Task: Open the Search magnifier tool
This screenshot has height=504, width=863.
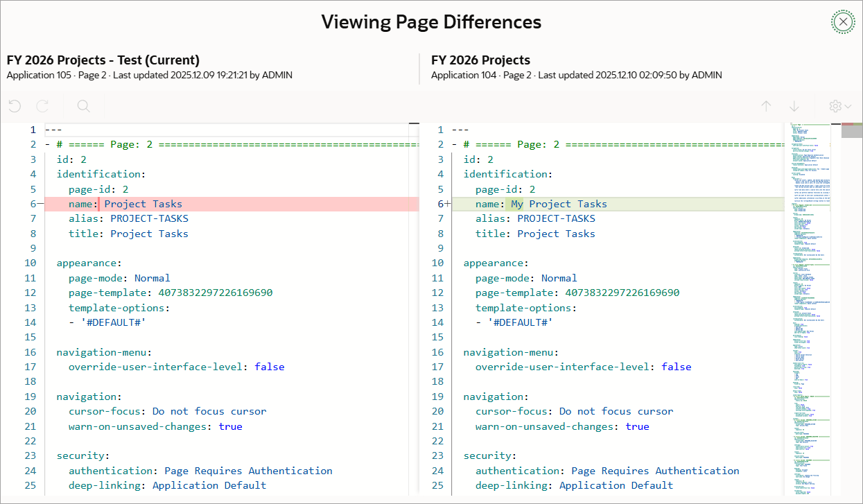Action: pos(83,106)
